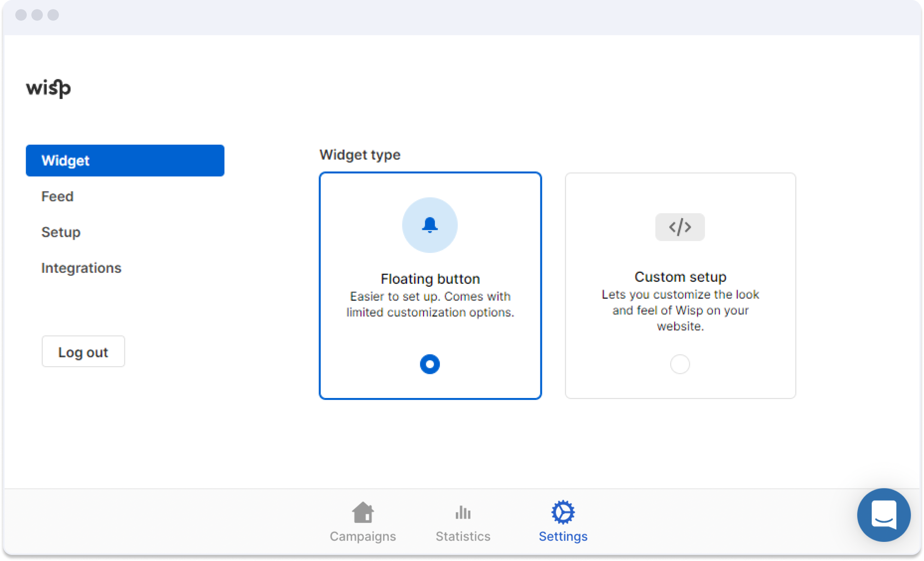Click the second window control dot

pos(37,15)
